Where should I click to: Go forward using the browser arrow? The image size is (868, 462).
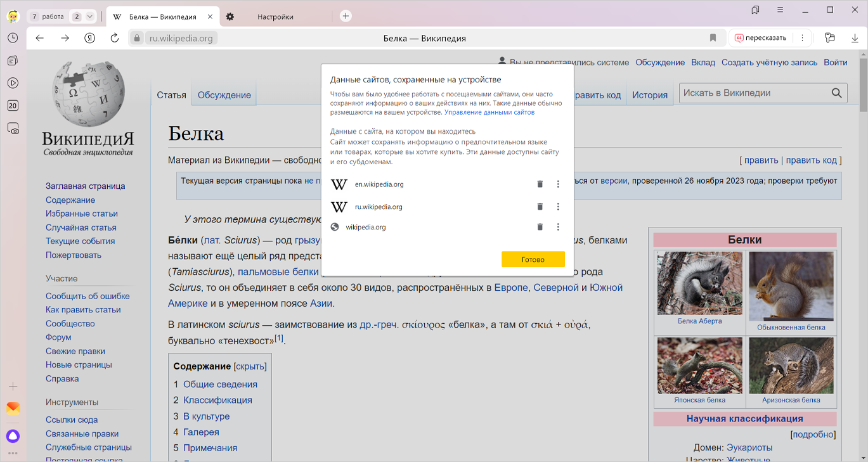click(x=65, y=38)
